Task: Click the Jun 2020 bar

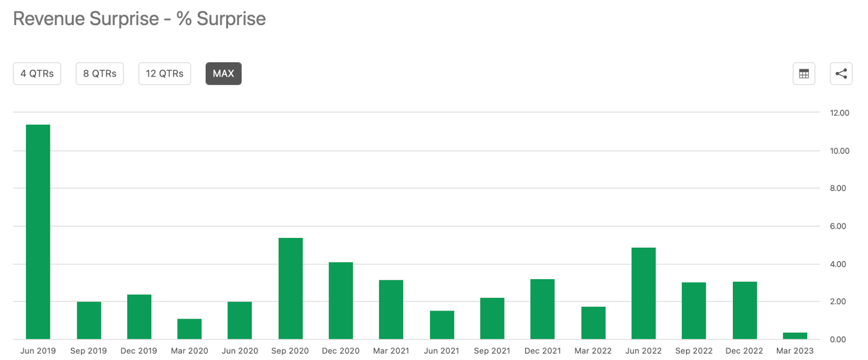Action: 240,320
